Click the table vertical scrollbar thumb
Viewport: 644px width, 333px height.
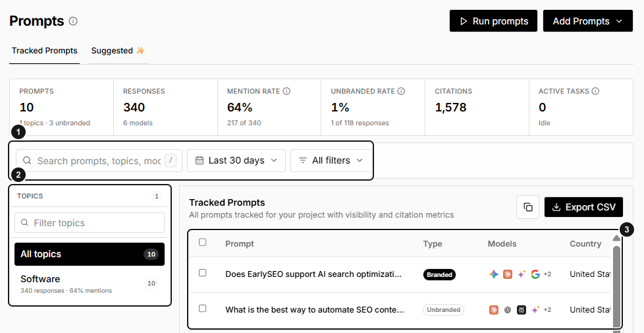[616, 286]
